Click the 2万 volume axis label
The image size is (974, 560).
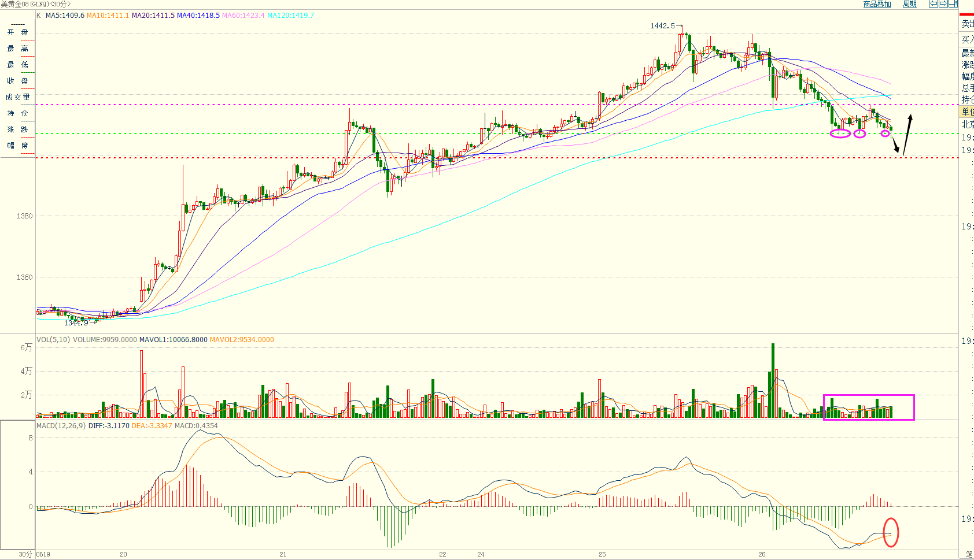(x=26, y=395)
